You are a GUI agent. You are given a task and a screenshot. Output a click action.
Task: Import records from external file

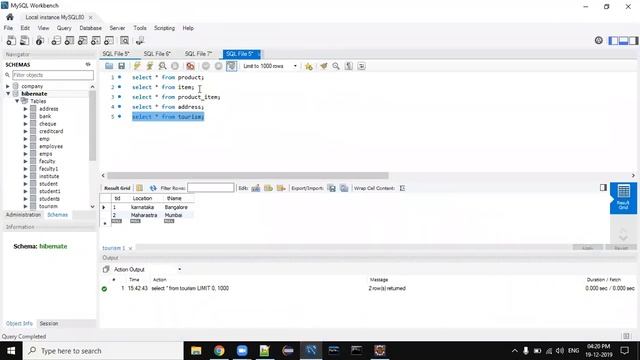[344, 188]
